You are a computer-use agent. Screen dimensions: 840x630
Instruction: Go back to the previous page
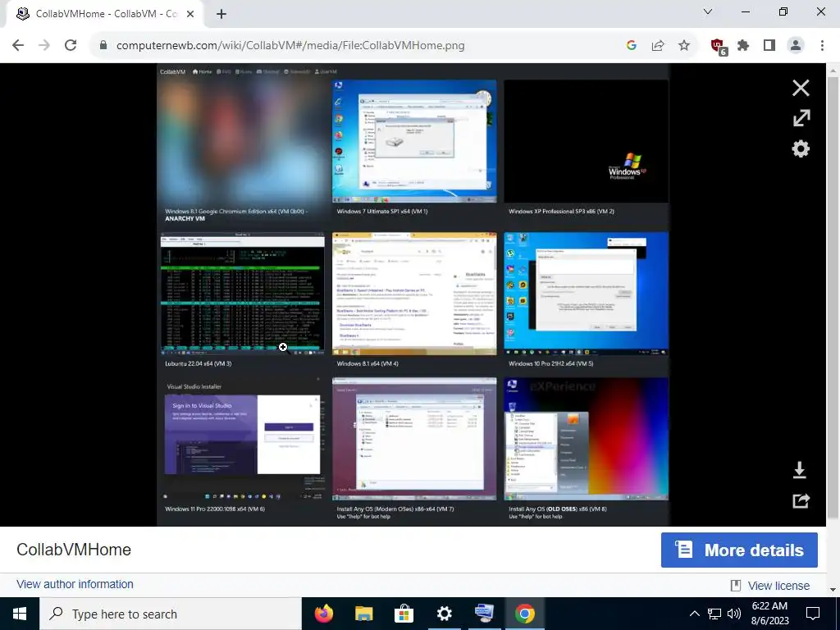[x=18, y=45]
